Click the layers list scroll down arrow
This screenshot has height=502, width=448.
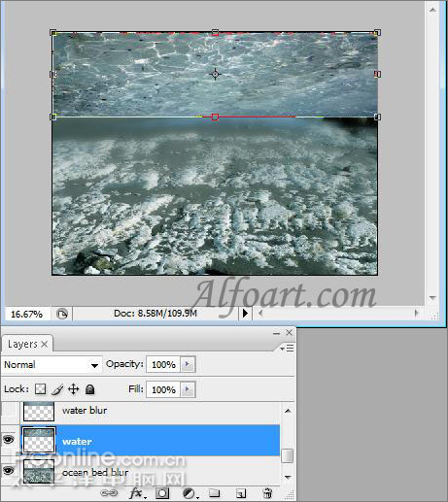288,477
